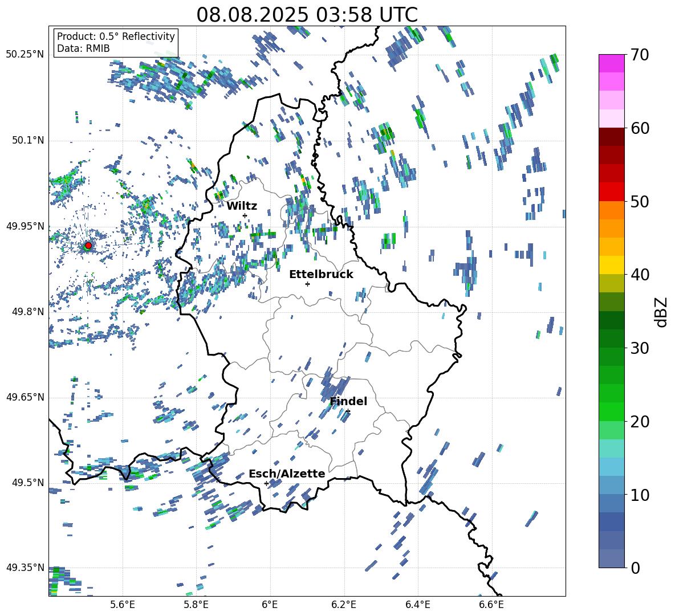The height and width of the screenshot is (616, 675).
Task: Click the 49.5°N latitude label
Action: [x=28, y=483]
